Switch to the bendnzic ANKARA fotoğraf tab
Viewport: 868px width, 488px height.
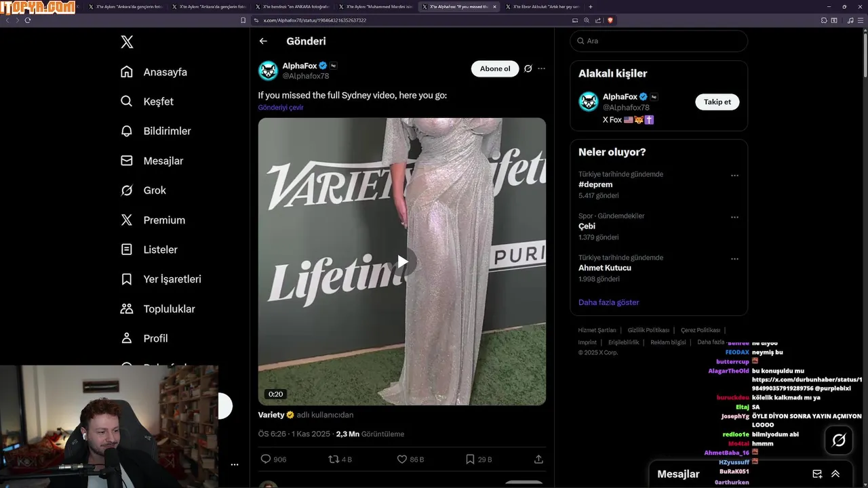292,7
